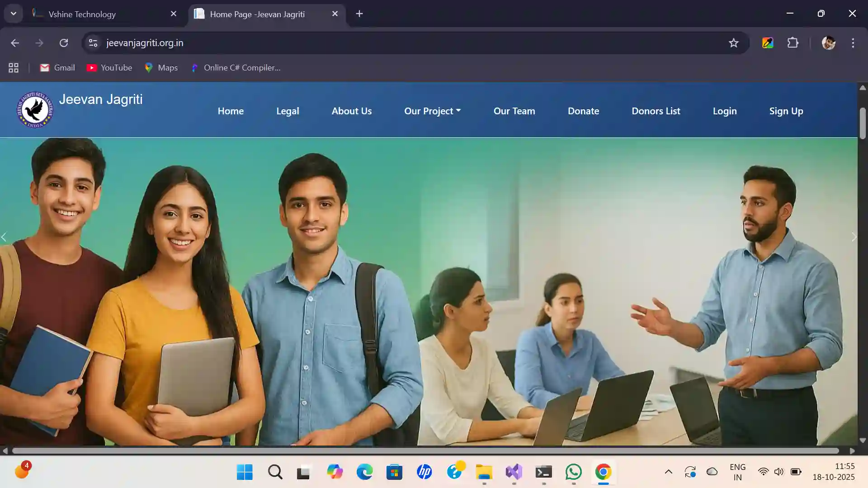Screen dimensions: 868x488
Task: Open WhatsApp from the taskbar
Action: coord(573,472)
